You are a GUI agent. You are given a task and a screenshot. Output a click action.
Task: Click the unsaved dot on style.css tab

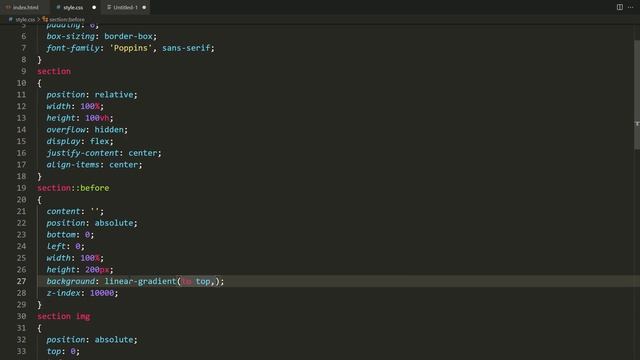94,7
